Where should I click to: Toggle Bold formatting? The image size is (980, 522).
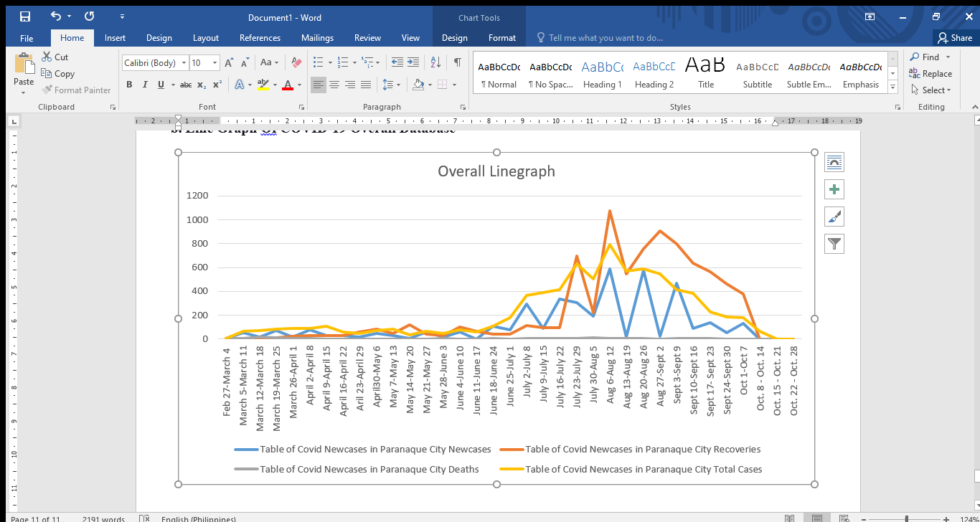click(130, 85)
